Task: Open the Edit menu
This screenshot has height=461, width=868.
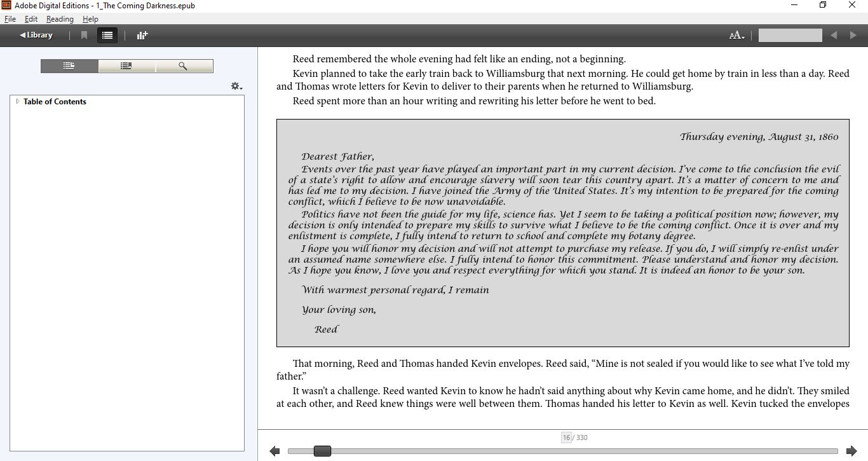Action: click(31, 19)
